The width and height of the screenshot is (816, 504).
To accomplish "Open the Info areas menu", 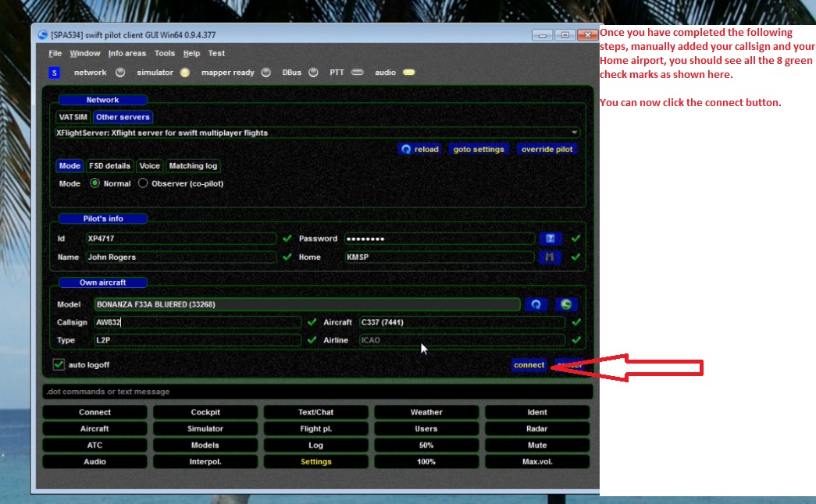I will [127, 54].
